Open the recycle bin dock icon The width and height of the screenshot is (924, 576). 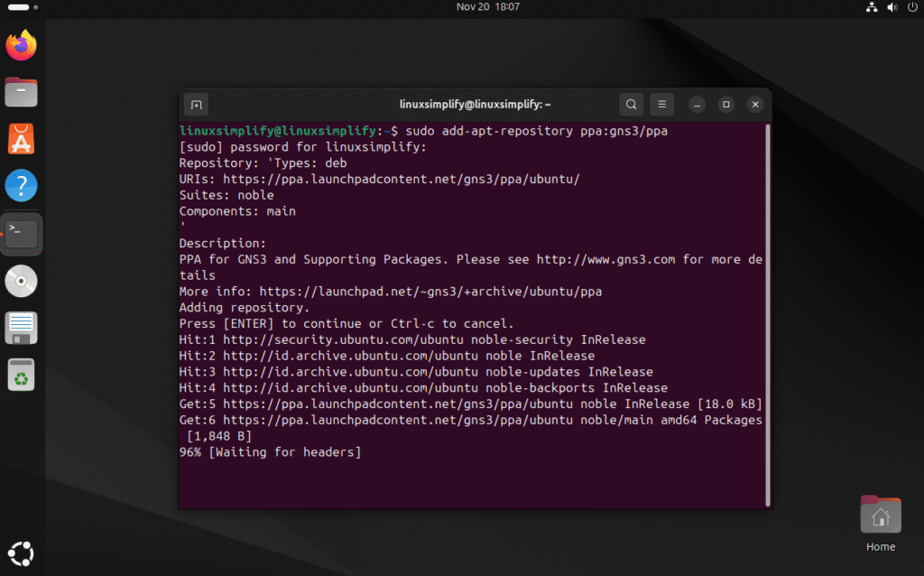coord(21,374)
